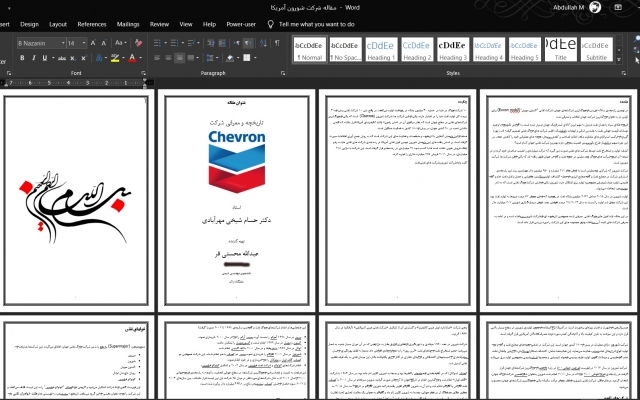Open the View tab

(186, 24)
